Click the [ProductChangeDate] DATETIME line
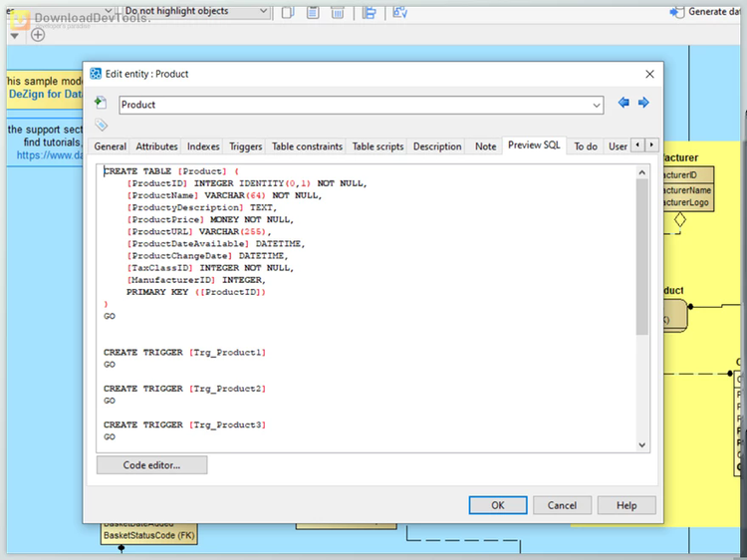The width and height of the screenshot is (747, 560). [x=207, y=256]
